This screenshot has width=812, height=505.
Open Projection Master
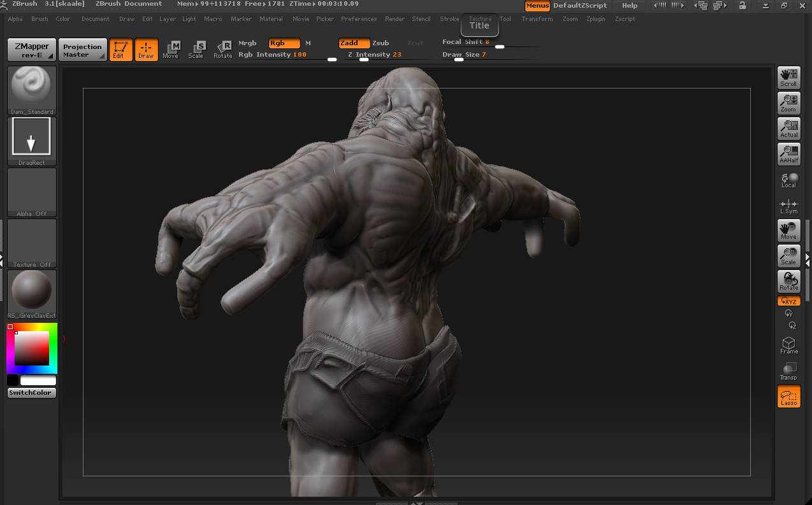[82, 50]
